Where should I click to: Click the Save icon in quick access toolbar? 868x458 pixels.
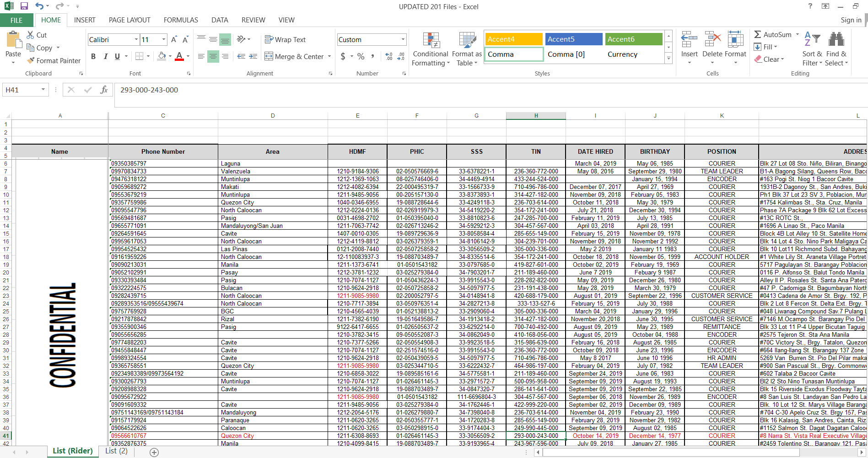pyautogui.click(x=24, y=6)
